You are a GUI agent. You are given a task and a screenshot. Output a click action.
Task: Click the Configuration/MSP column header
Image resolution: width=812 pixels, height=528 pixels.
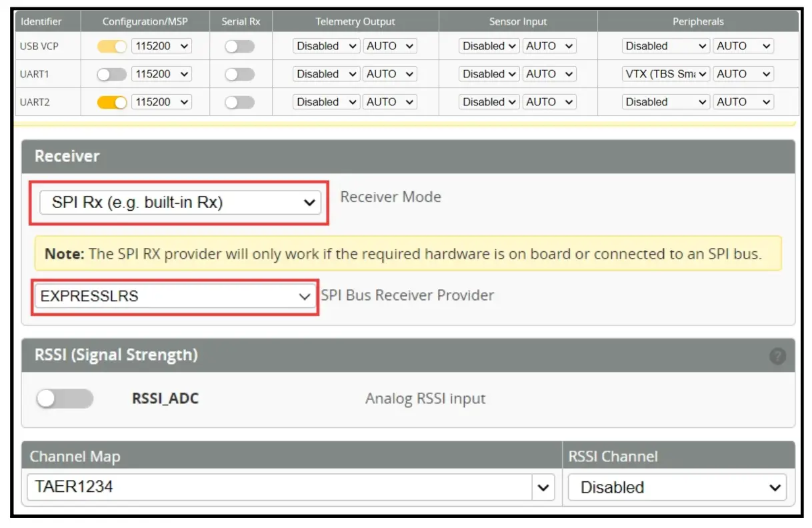click(145, 21)
